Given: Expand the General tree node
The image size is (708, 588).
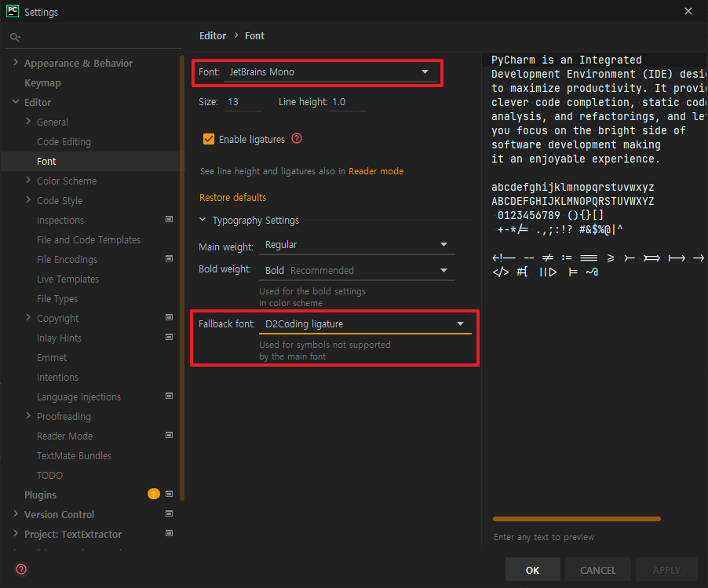Looking at the screenshot, I should 28,122.
